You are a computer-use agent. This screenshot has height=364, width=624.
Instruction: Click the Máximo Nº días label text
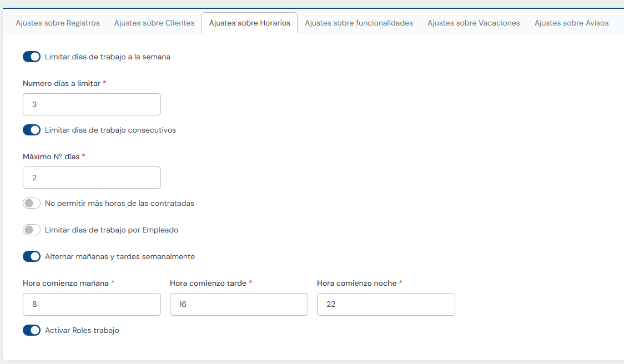[x=51, y=156]
